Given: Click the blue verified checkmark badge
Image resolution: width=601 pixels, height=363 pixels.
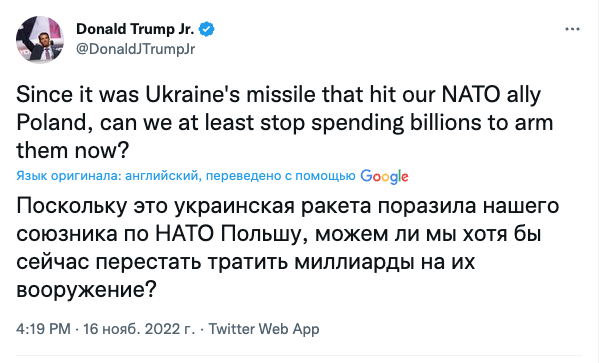Looking at the screenshot, I should click(x=207, y=29).
